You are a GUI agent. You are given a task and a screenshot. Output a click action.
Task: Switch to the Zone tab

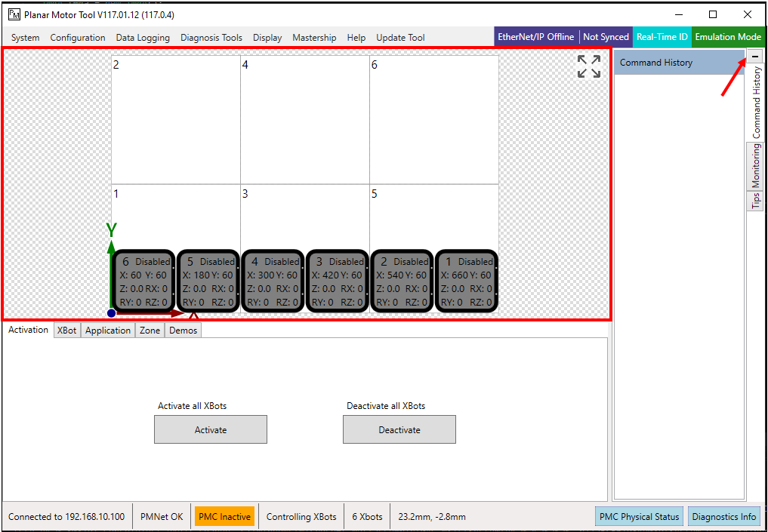[150, 331]
